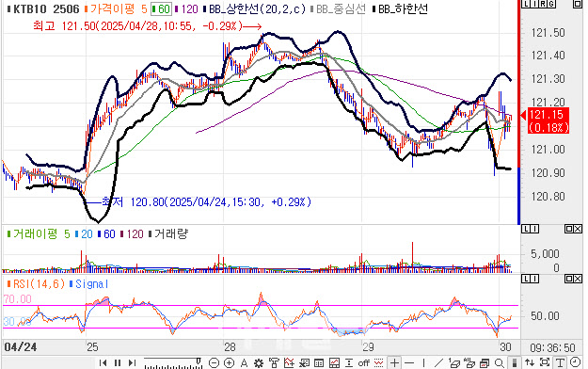Click the 거래량 legend label

pos(168,234)
